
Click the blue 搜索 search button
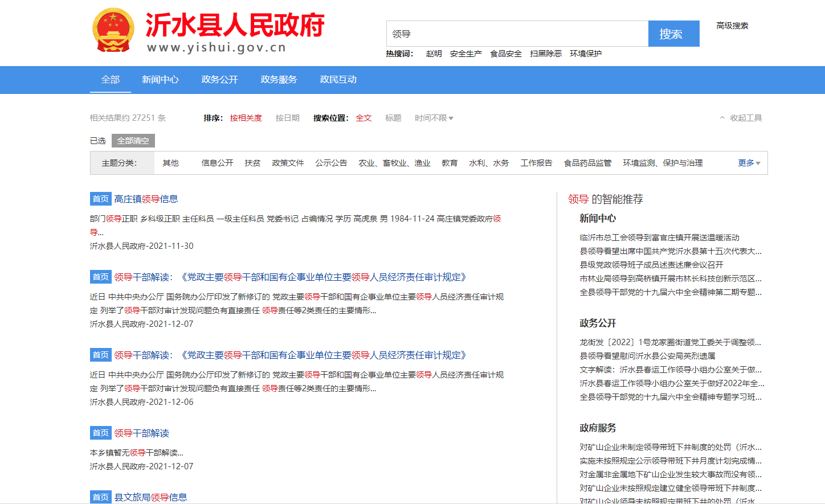[673, 34]
